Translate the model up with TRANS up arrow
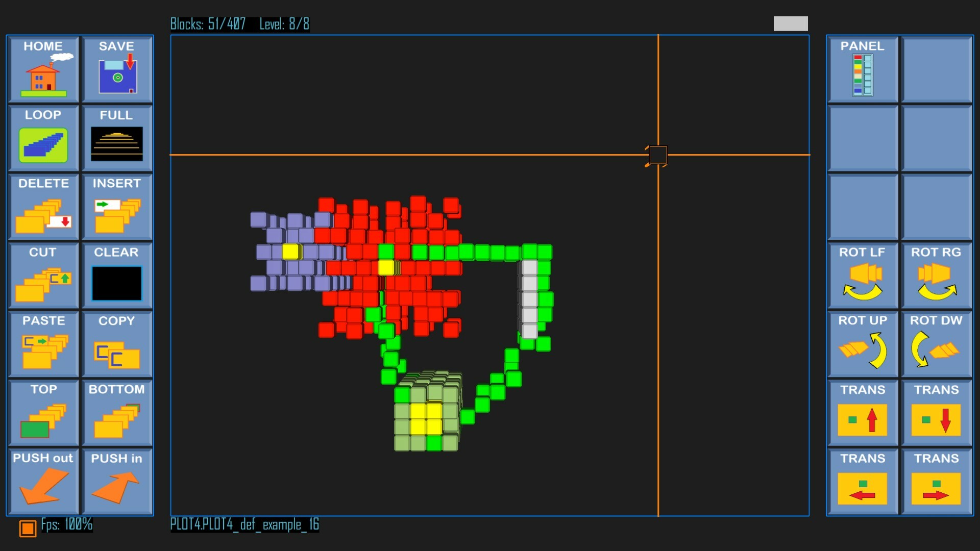 pyautogui.click(x=863, y=413)
